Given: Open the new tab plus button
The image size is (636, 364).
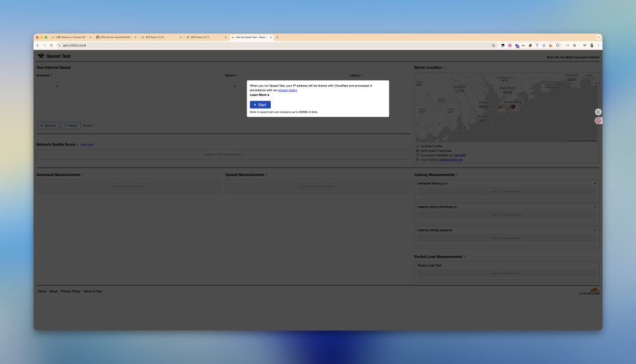Looking at the screenshot, I should click(278, 37).
